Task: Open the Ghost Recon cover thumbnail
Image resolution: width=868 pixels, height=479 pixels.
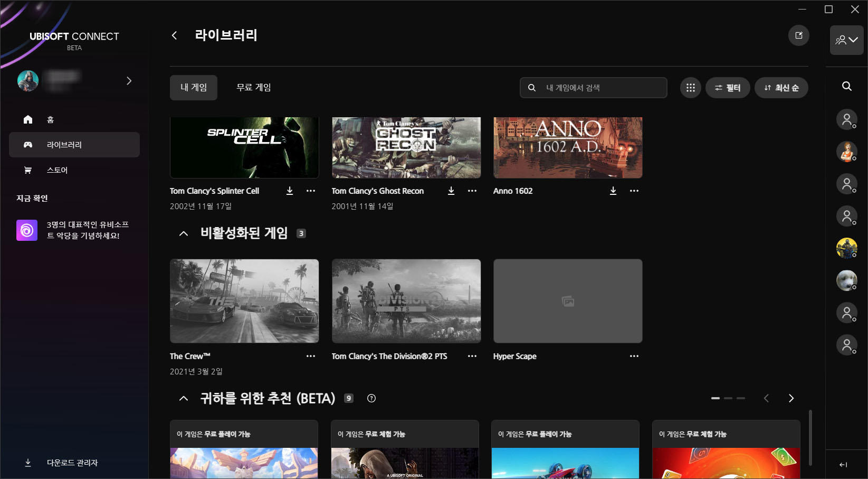Action: 406,148
